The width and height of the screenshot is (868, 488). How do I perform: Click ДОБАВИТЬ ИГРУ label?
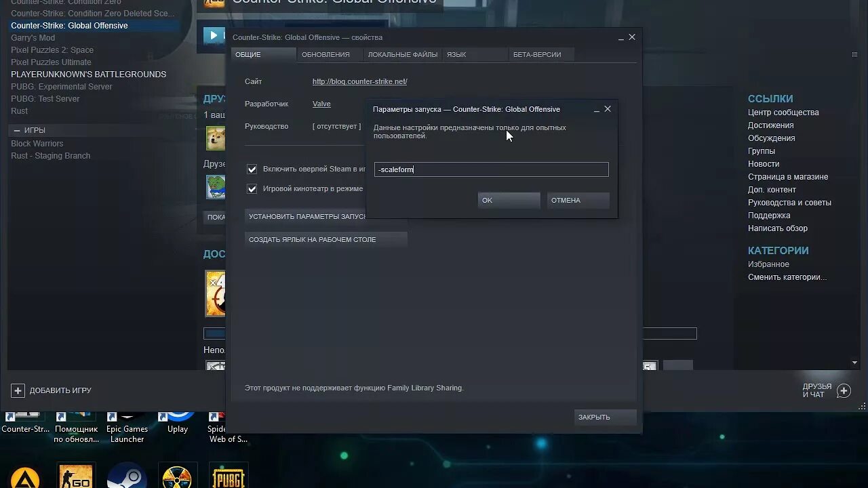[x=60, y=390]
